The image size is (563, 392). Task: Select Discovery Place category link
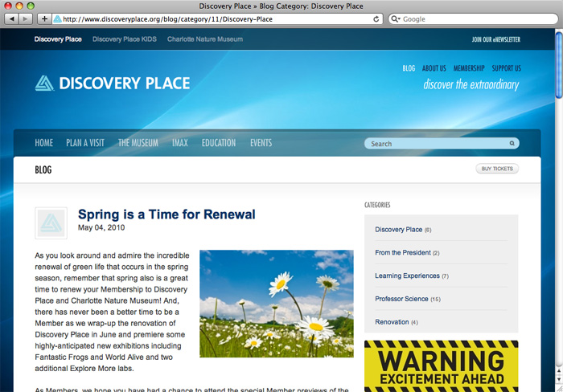click(x=399, y=230)
